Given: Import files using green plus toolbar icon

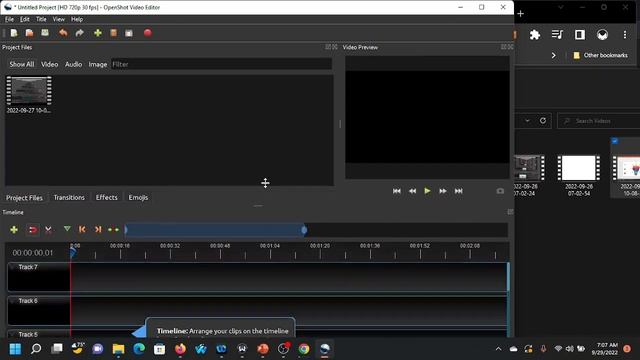Looking at the screenshot, I should coord(98,33).
